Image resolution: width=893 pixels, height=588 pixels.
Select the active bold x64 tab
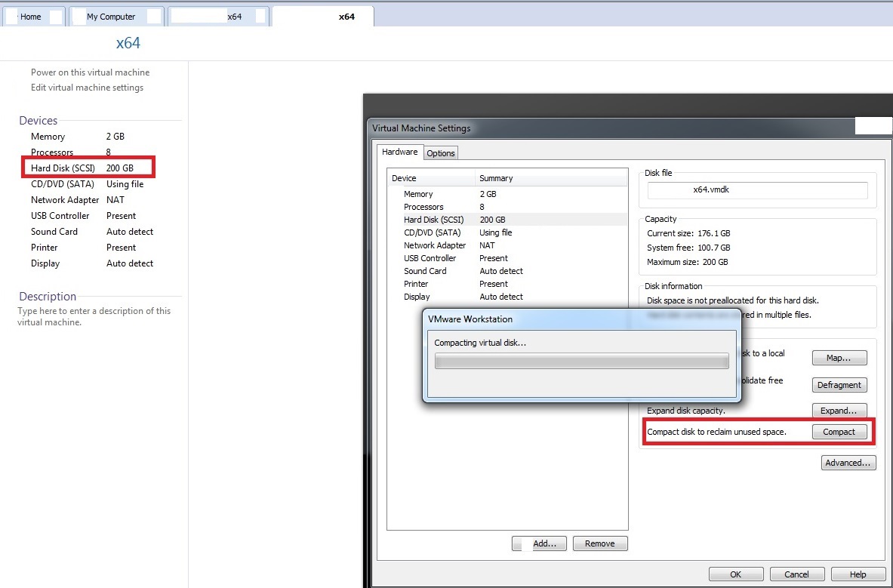(x=323, y=17)
